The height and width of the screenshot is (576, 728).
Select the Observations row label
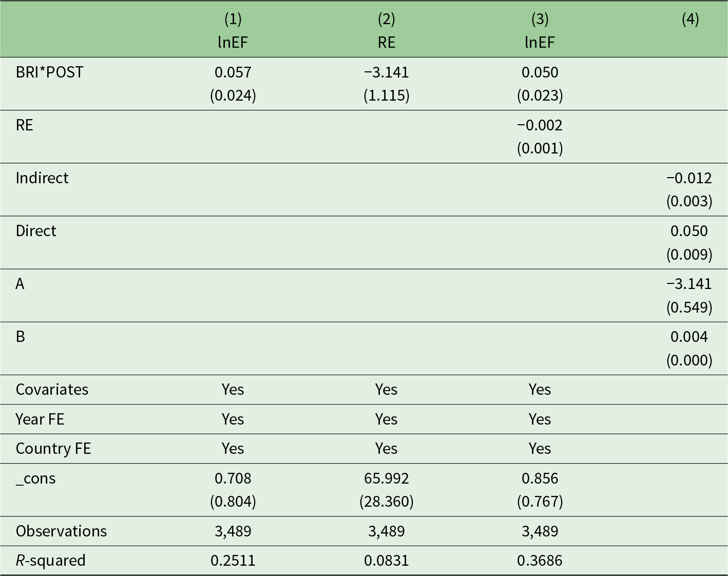61,531
